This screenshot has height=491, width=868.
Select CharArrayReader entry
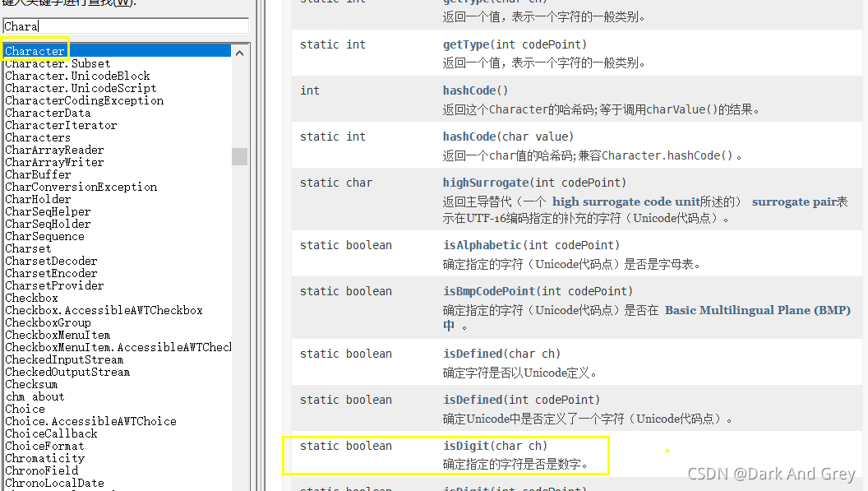click(x=54, y=150)
